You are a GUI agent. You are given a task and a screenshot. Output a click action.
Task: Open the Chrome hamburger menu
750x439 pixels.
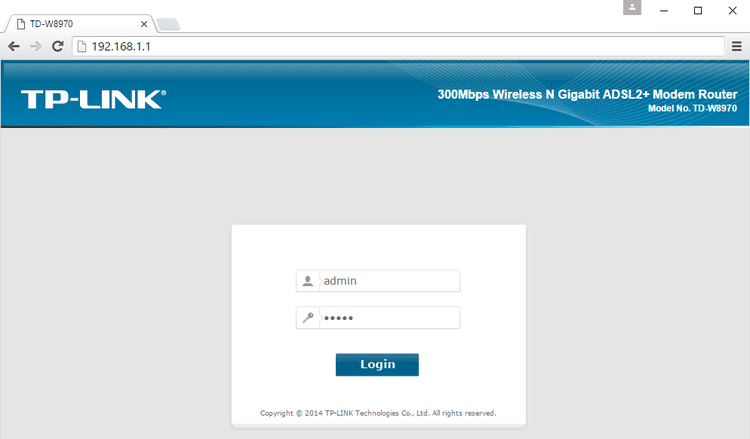click(737, 46)
